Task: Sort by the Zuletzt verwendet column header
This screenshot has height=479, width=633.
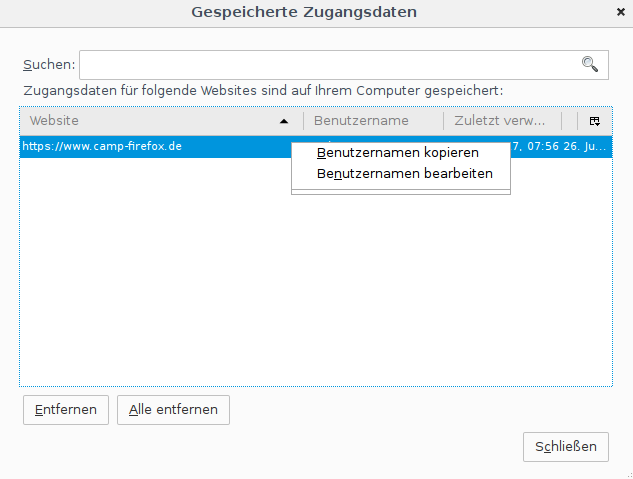Action: [x=502, y=121]
